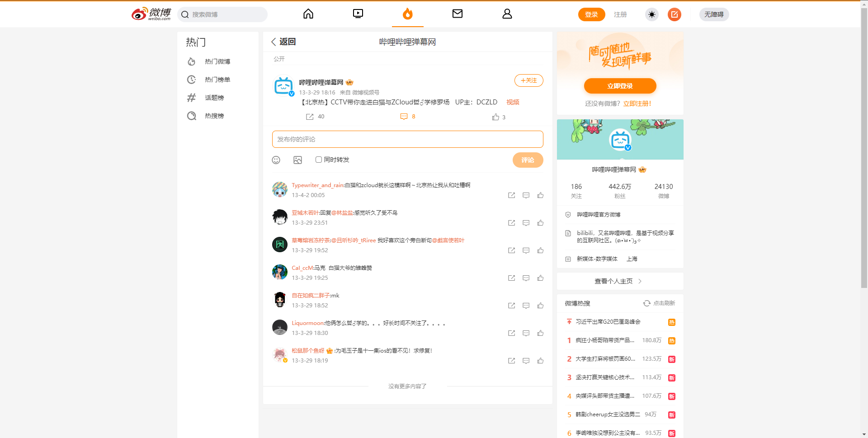Toggle the 同时转发 checkbox
The image size is (868, 438).
coord(319,160)
